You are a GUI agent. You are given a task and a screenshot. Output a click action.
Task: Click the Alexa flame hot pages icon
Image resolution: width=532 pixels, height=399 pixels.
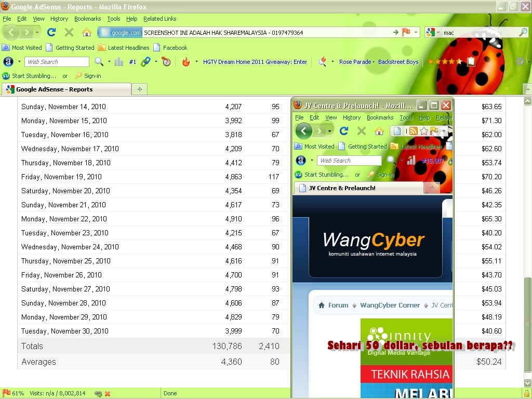(x=186, y=62)
